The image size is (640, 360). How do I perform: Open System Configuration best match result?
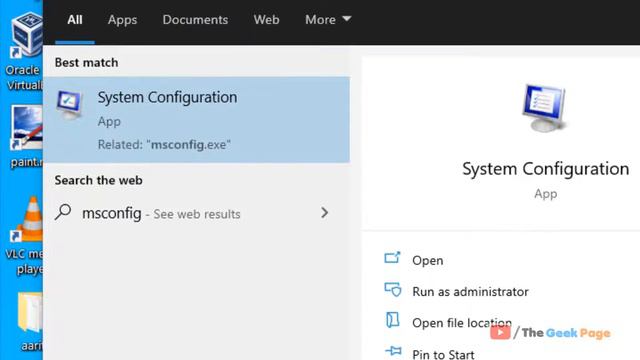pyautogui.click(x=196, y=120)
